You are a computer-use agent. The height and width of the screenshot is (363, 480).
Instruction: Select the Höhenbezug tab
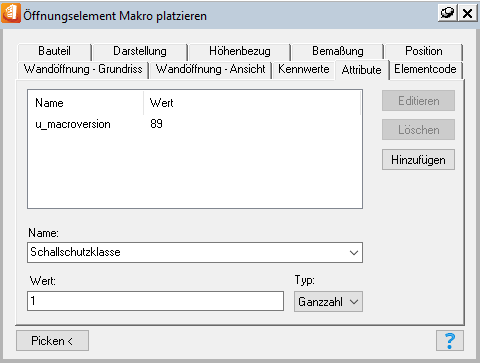[x=240, y=51]
